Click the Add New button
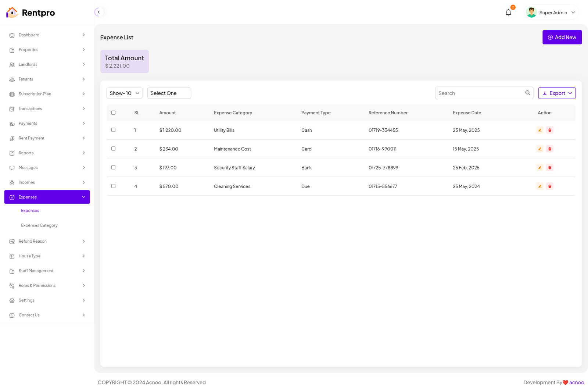 [x=562, y=37]
